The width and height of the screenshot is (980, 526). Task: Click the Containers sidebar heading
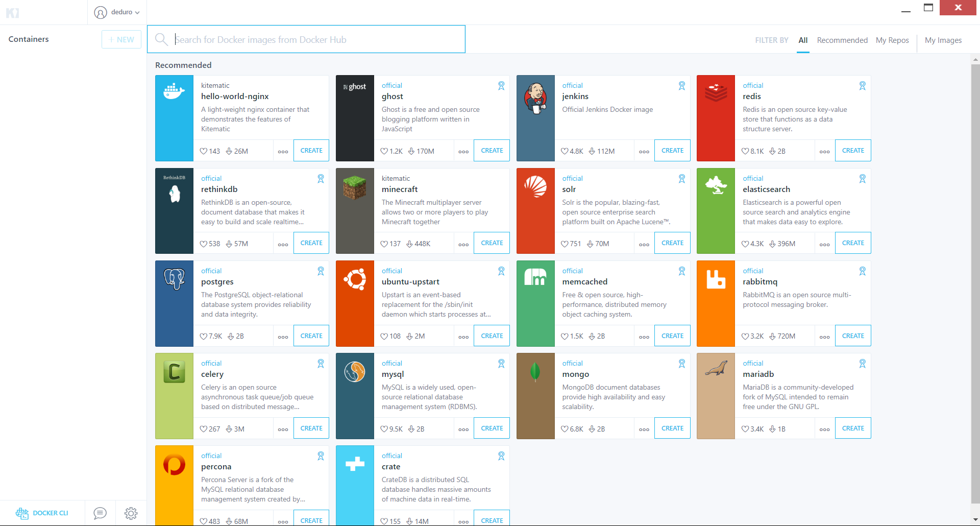[x=29, y=39]
